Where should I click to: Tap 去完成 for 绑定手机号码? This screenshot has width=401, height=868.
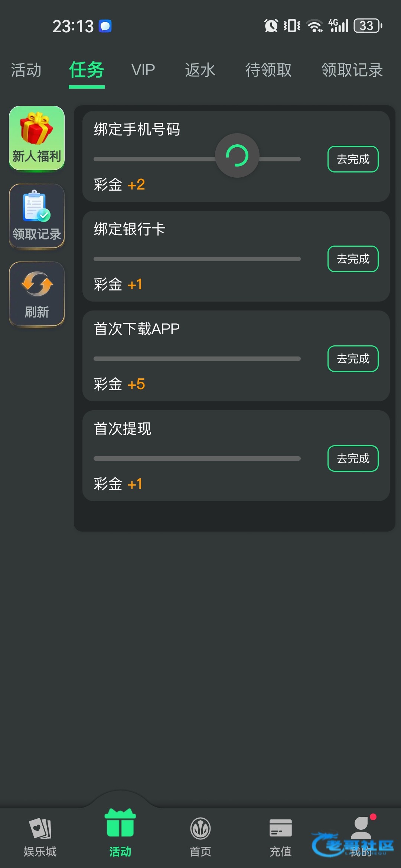click(x=353, y=159)
